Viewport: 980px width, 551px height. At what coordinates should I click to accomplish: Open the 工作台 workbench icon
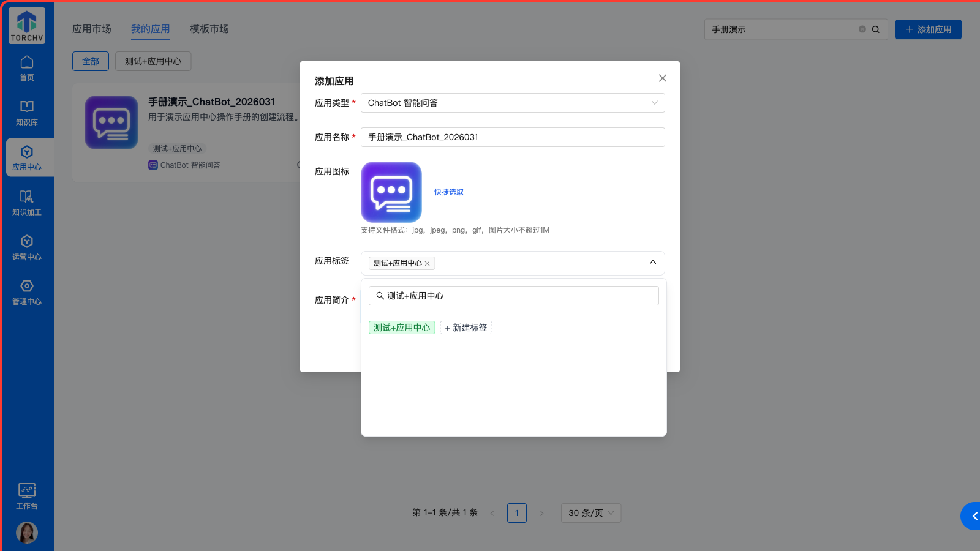(x=27, y=496)
